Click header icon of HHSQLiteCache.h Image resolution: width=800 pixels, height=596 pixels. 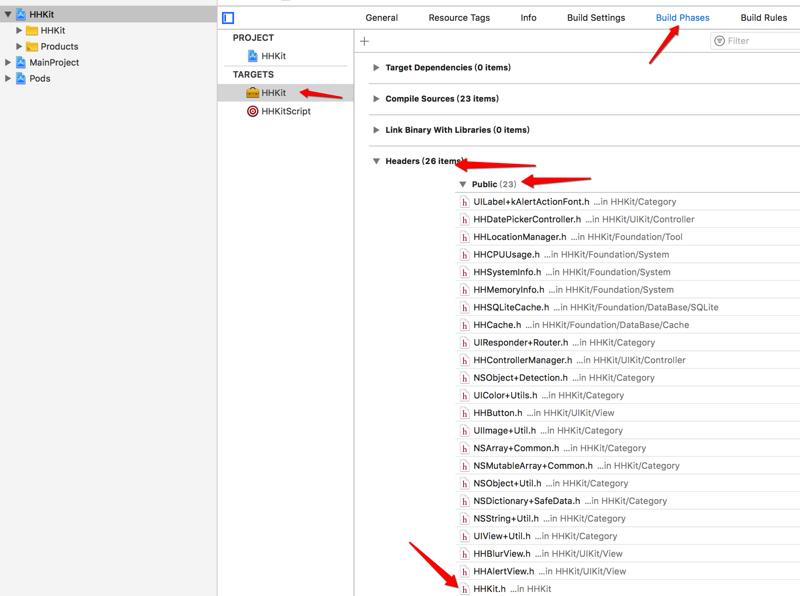point(464,308)
